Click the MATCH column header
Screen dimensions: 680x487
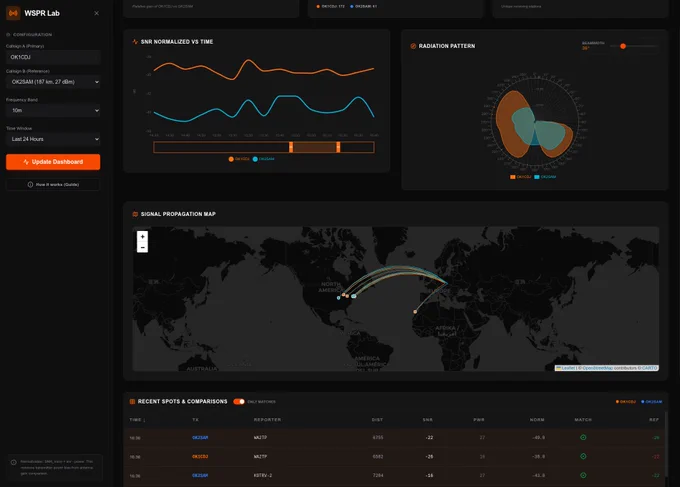click(x=583, y=420)
